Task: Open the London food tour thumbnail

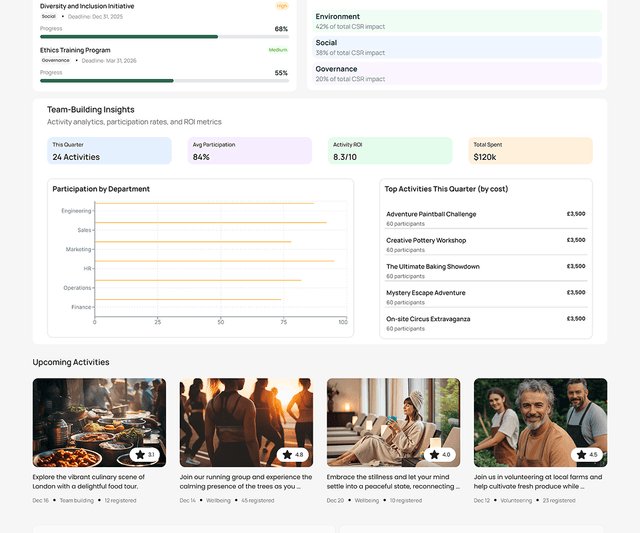Action: click(99, 422)
